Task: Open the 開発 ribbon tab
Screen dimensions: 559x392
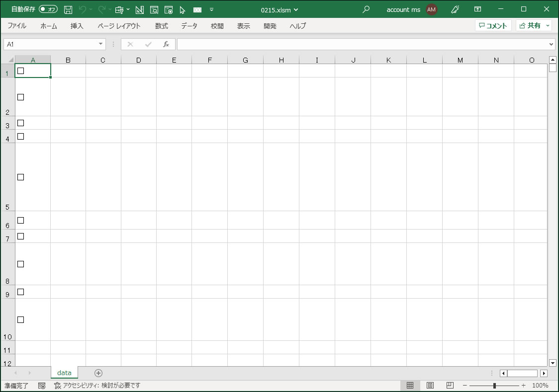Action: point(270,26)
